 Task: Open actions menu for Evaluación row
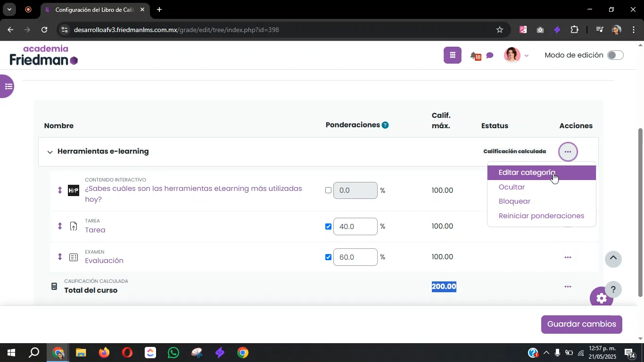pyautogui.click(x=568, y=257)
